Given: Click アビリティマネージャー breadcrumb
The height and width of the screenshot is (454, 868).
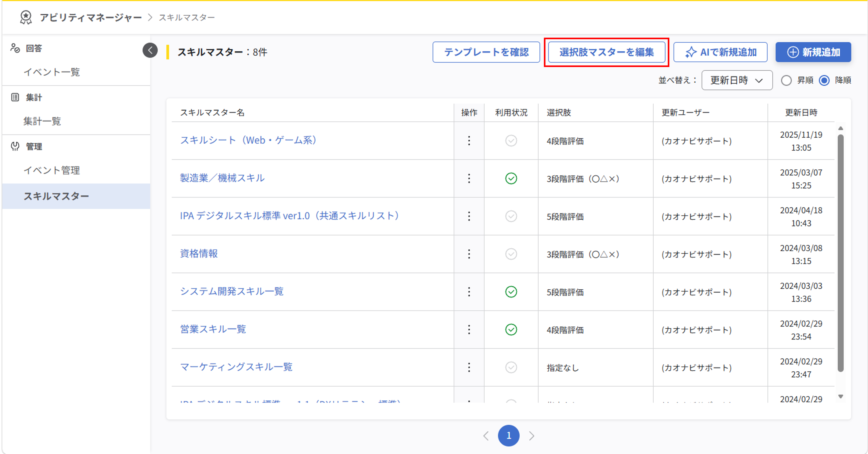Looking at the screenshot, I should tap(91, 17).
